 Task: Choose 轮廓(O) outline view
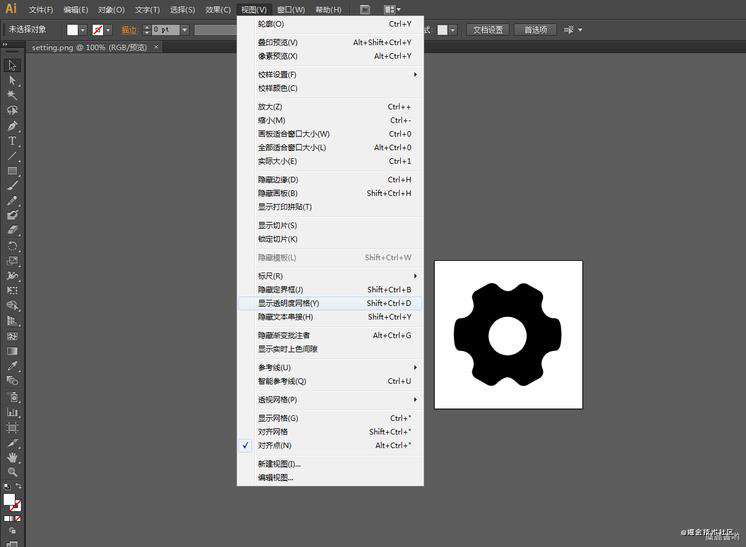point(330,24)
